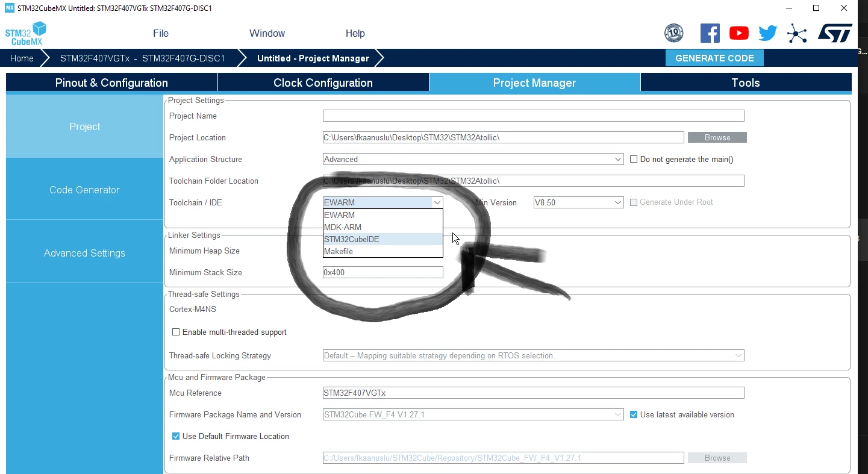This screenshot has height=474, width=868.
Task: Choose MDK-ARM from the toolchain list
Action: [x=383, y=227]
